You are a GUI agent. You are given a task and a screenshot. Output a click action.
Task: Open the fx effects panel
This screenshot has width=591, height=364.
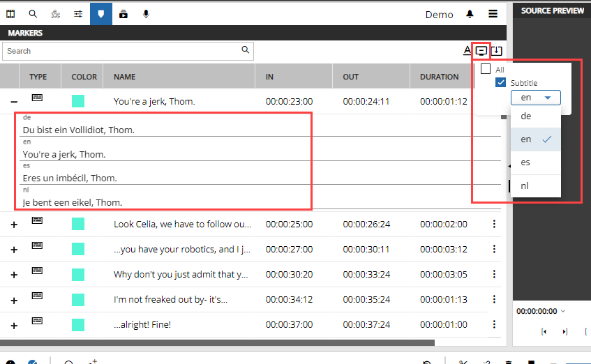pyautogui.click(x=56, y=14)
